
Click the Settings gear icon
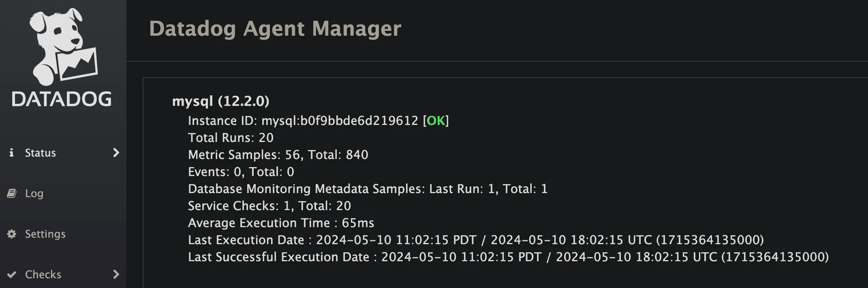pyautogui.click(x=12, y=234)
